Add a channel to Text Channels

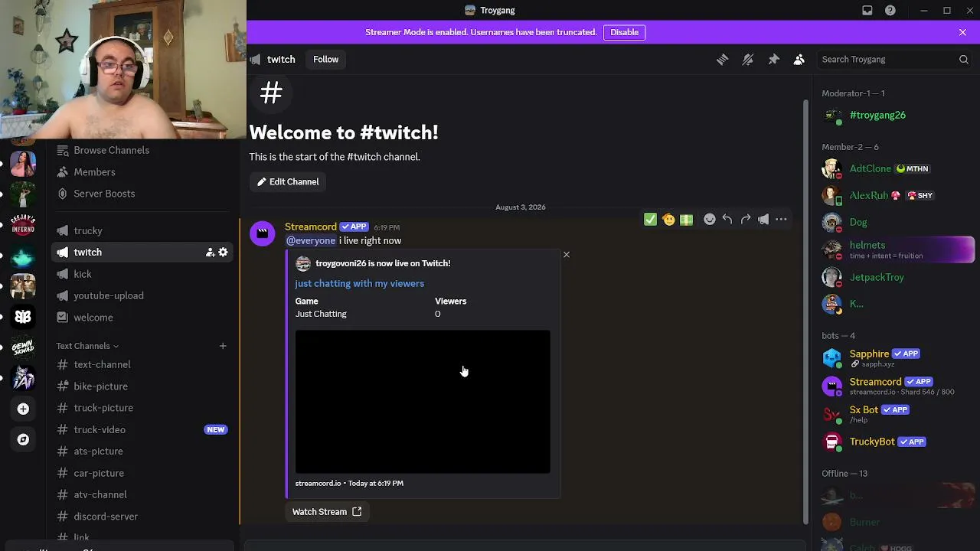223,346
